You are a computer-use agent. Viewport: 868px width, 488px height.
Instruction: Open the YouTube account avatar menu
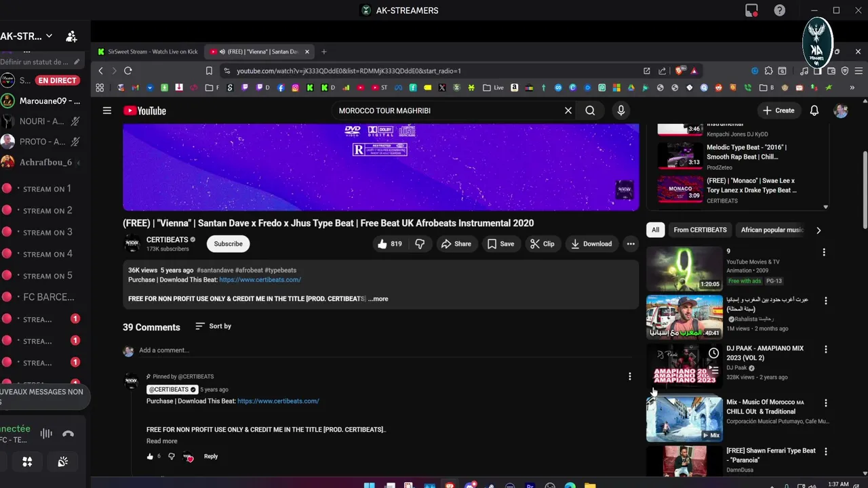point(841,110)
